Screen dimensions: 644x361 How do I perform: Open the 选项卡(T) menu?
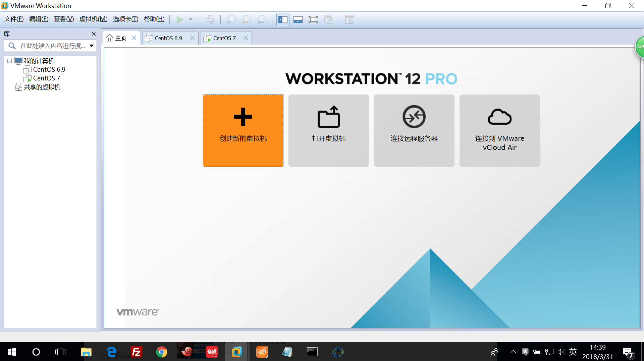pos(125,19)
